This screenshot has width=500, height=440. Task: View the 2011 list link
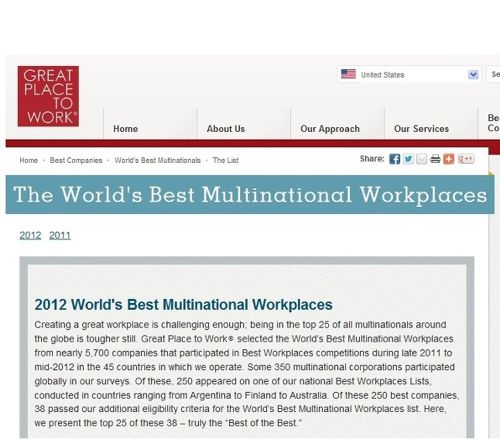[60, 235]
